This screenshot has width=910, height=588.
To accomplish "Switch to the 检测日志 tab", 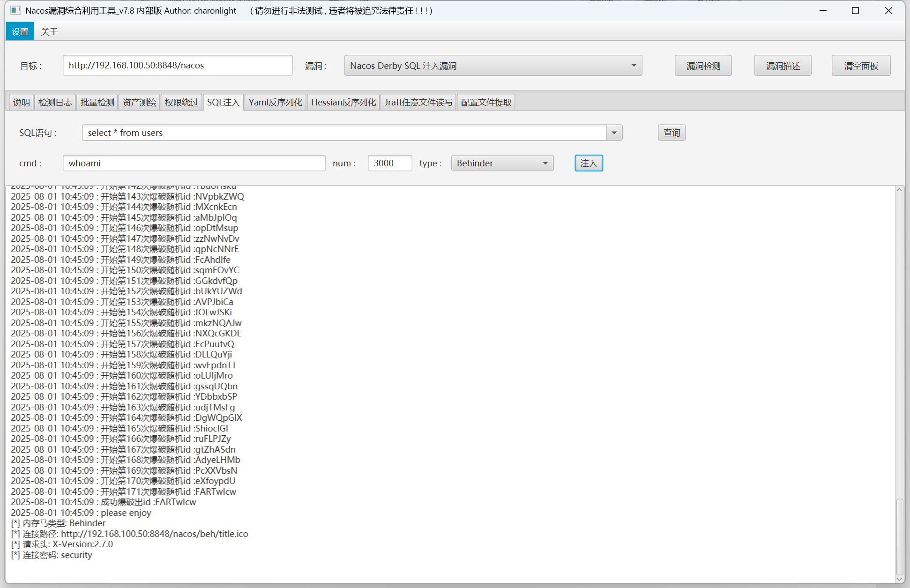I will click(55, 102).
